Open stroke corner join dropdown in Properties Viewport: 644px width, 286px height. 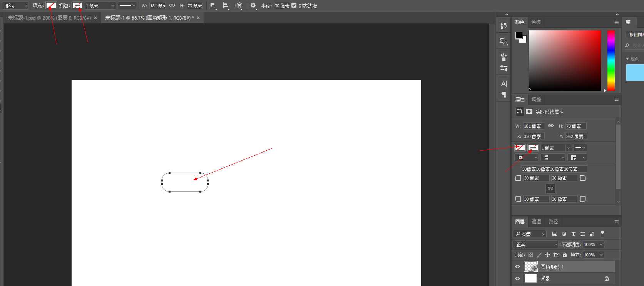tap(577, 158)
